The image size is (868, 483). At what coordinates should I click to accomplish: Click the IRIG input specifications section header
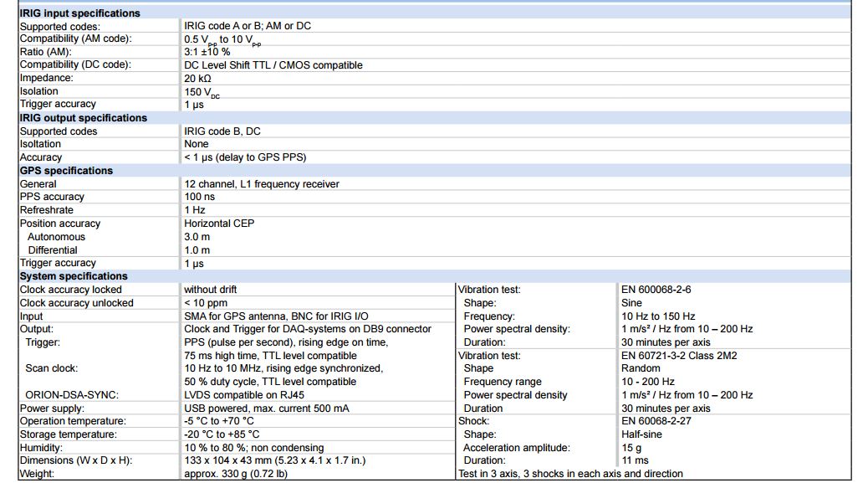(x=80, y=13)
